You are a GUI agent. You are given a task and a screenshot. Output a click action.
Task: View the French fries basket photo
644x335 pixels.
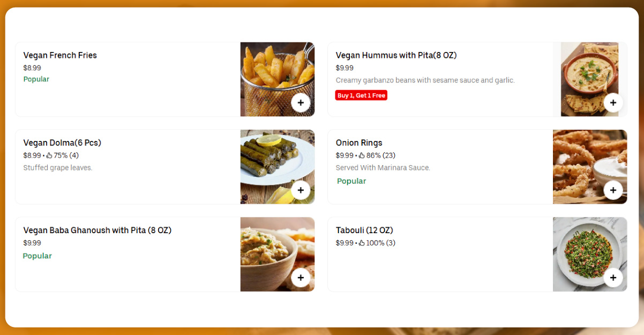point(278,79)
